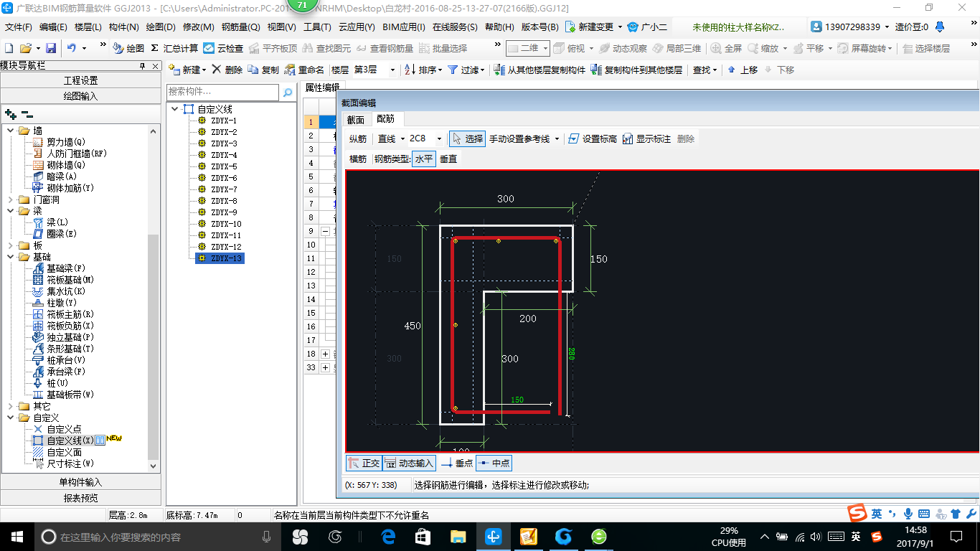Expand the 板 tree folder

click(10, 245)
